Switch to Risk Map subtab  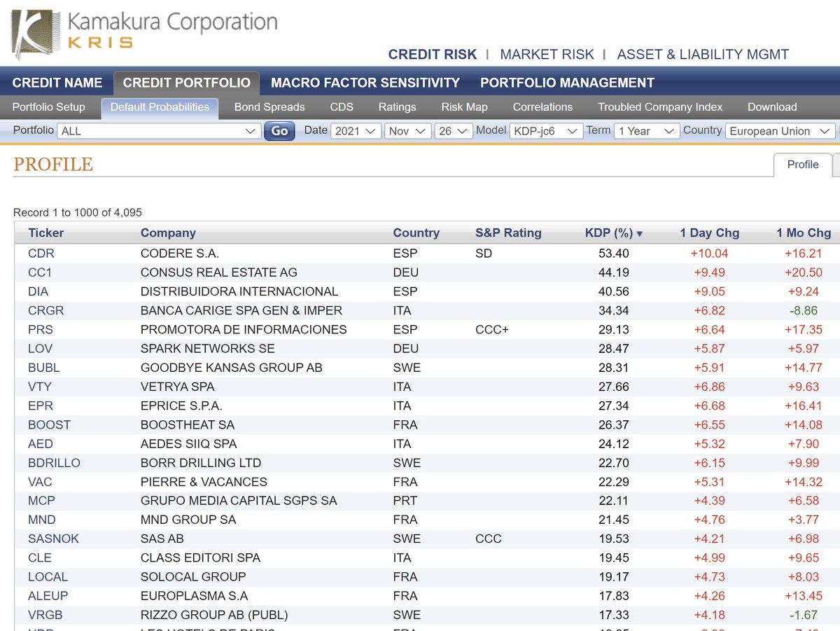click(x=464, y=107)
